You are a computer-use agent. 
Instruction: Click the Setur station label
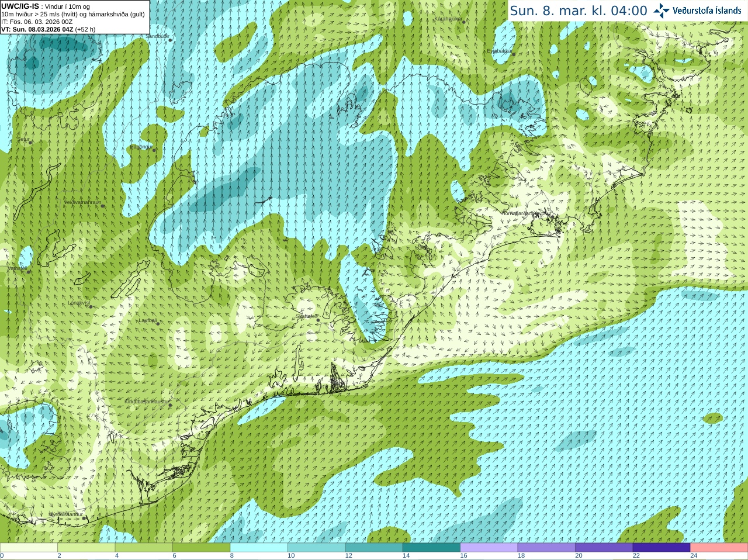coord(23,139)
